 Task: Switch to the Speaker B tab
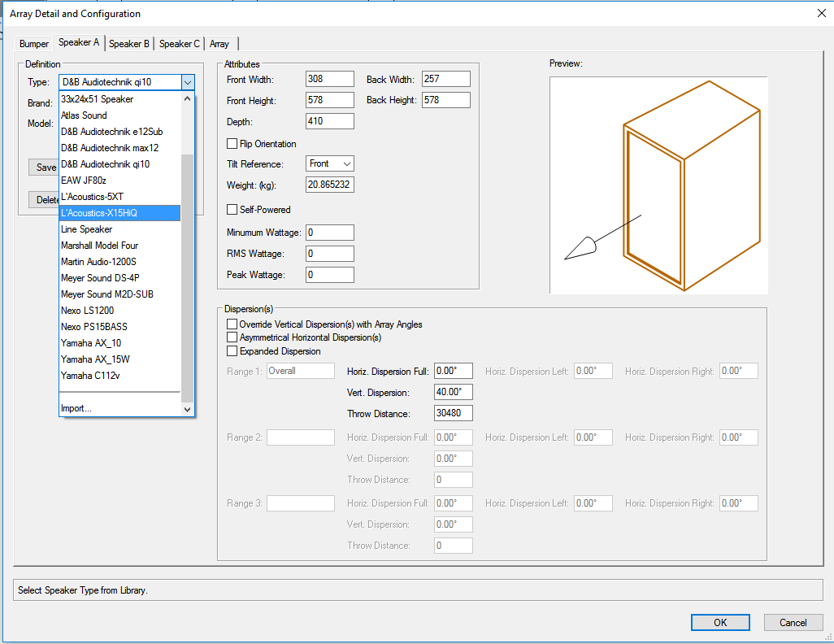pyautogui.click(x=129, y=44)
